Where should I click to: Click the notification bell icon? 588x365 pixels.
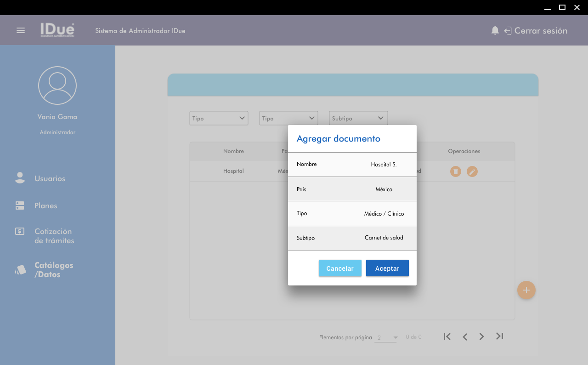pos(495,30)
